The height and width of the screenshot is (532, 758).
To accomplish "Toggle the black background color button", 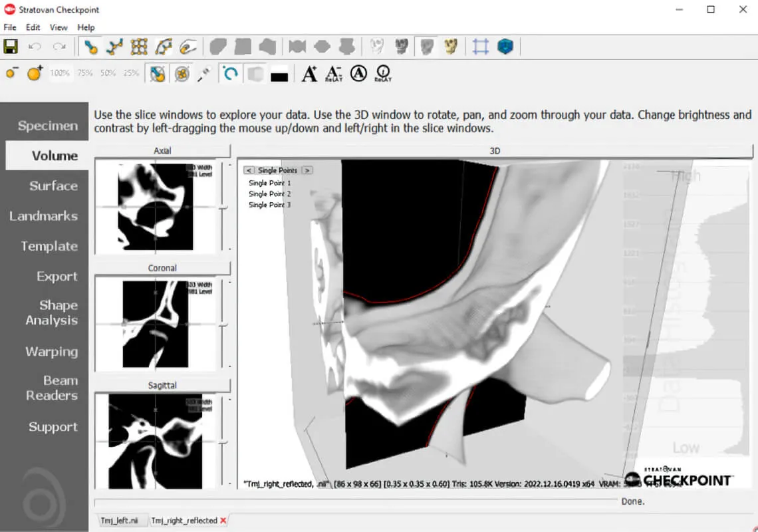I will 279,74.
